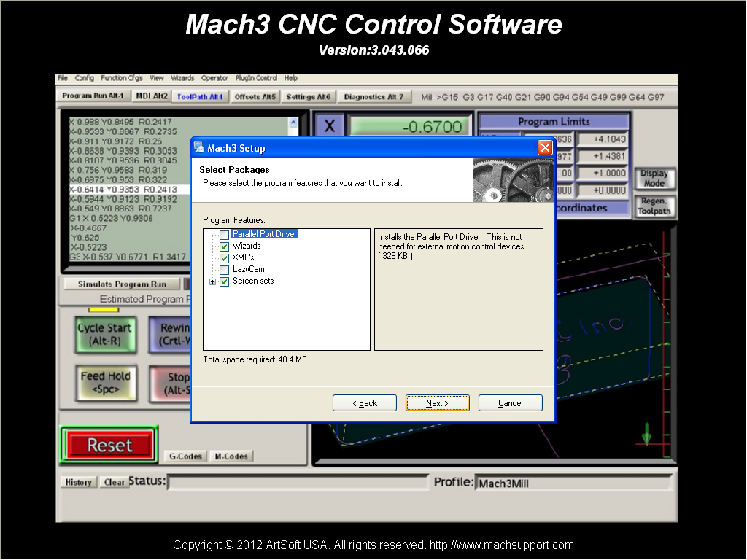Screen dimensions: 747x560
Task: Select G-code line G3 X-0.537 Y0.6771 R1.3417
Action: tap(128, 257)
